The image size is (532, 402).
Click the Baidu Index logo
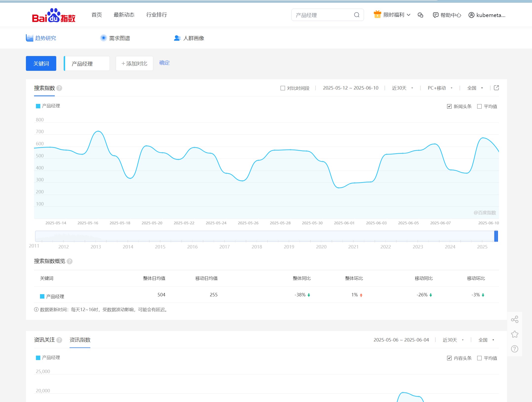[54, 15]
